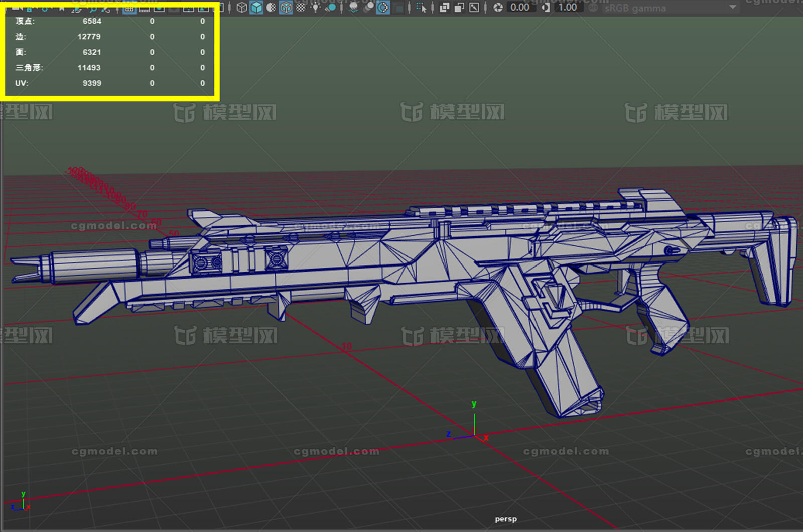Click the exposure 0.00 value field
Screen dimensions: 803x532
pyautogui.click(x=519, y=8)
